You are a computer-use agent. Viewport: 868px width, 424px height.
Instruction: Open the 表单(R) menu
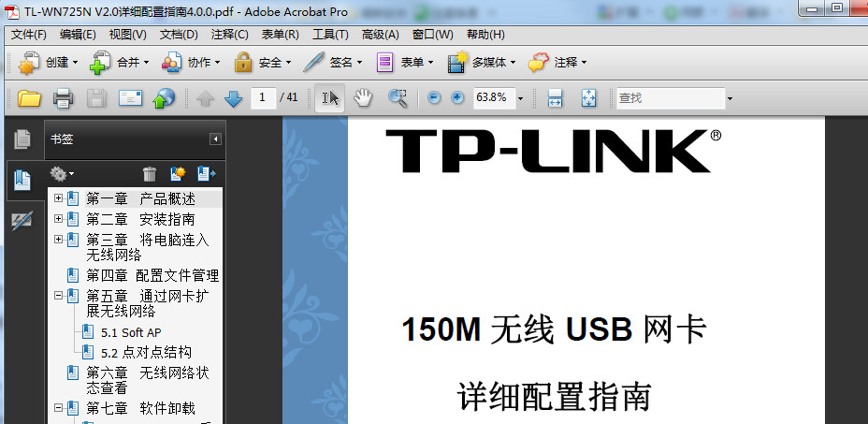click(x=280, y=35)
